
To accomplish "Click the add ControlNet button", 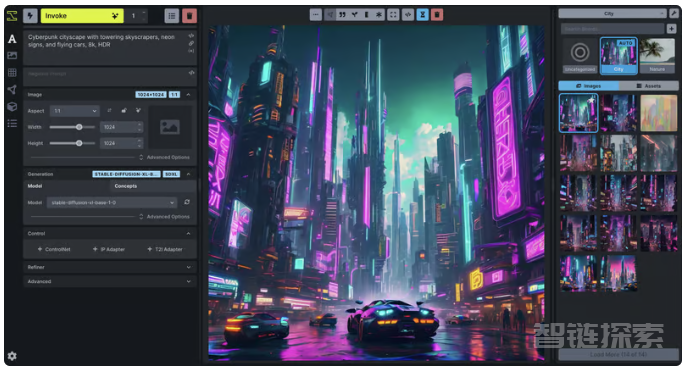I will pos(54,249).
